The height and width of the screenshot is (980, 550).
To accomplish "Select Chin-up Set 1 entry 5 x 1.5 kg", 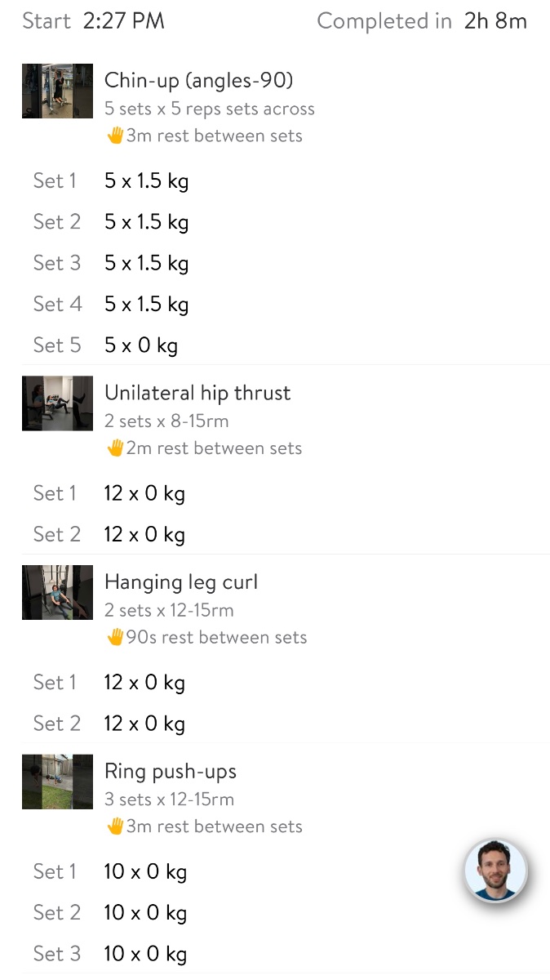I will (146, 180).
